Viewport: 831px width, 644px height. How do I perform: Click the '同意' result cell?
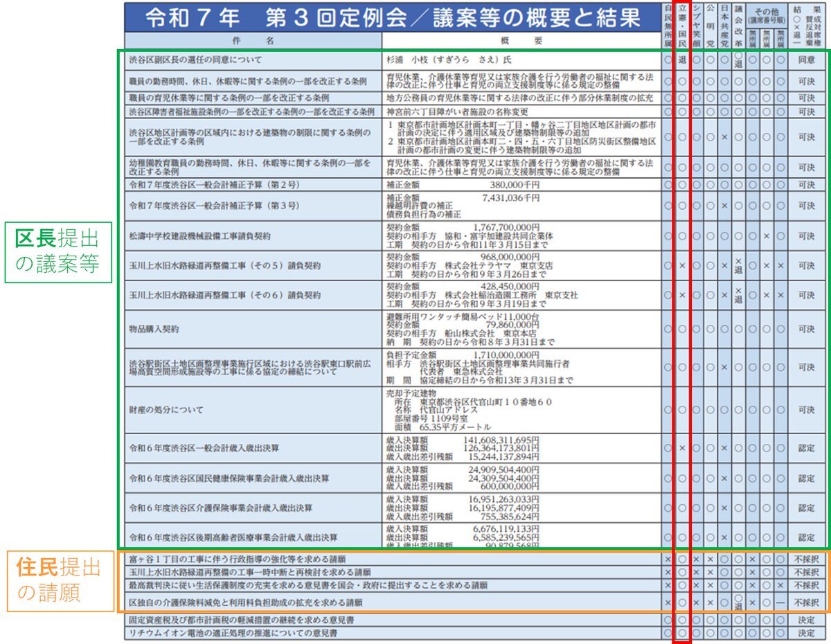[807, 60]
